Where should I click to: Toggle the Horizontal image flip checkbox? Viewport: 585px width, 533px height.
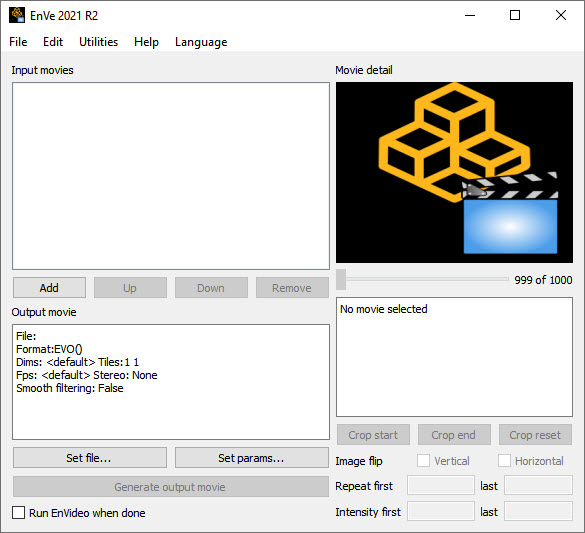504,461
